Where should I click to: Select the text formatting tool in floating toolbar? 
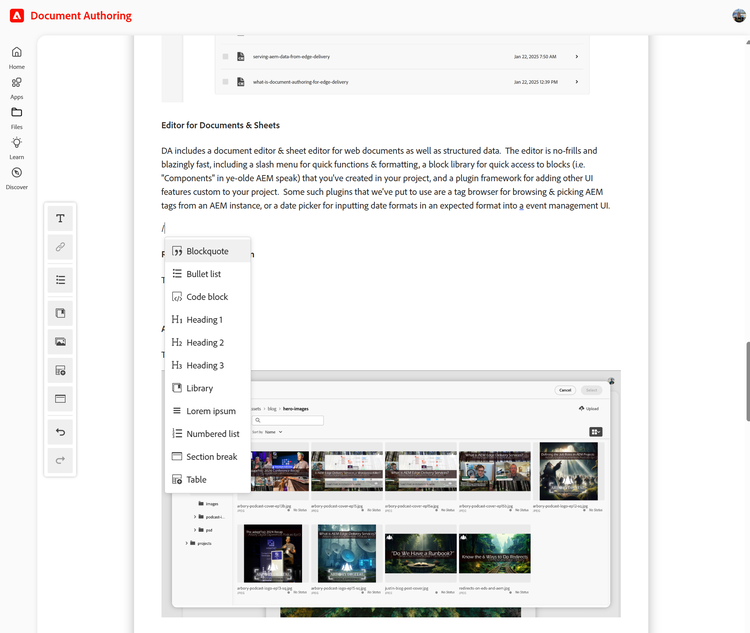click(60, 218)
